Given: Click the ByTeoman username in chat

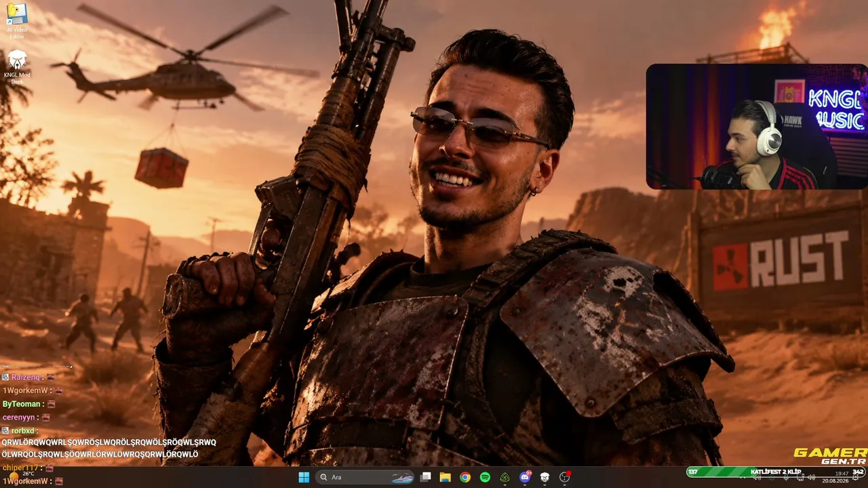Looking at the screenshot, I should point(22,404).
